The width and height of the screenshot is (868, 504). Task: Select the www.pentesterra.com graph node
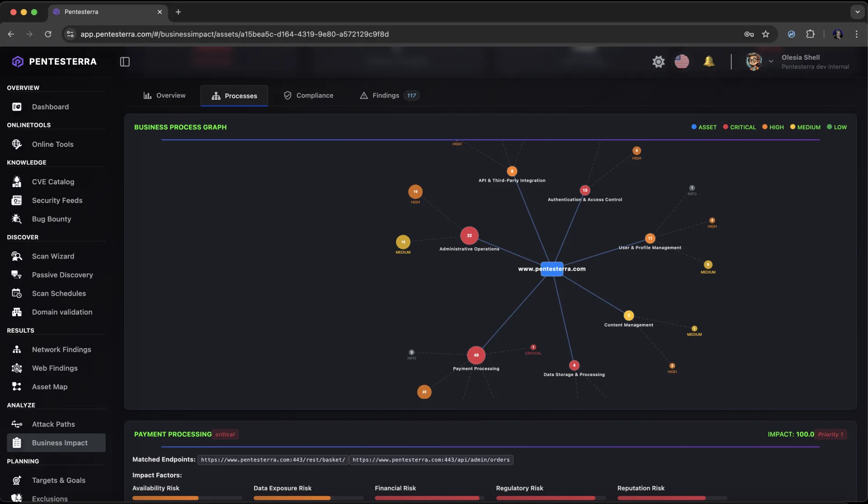point(552,268)
